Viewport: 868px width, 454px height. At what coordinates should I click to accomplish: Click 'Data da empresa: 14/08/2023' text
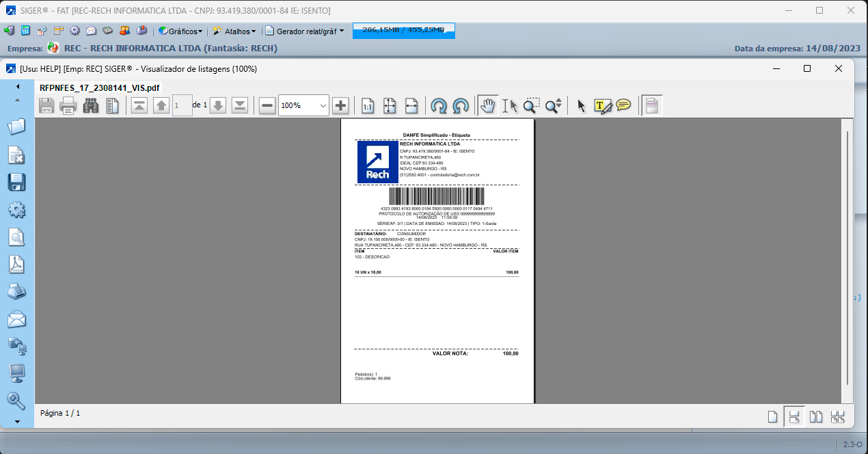[797, 49]
